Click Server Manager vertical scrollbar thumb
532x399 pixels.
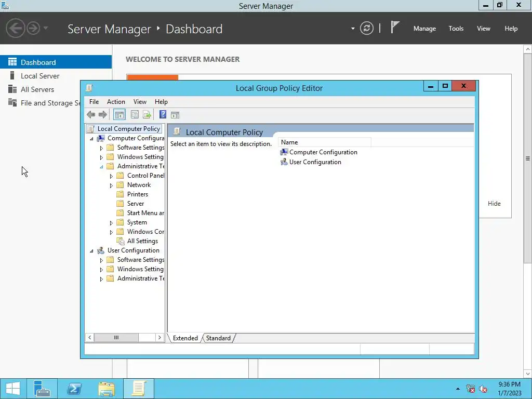pos(528,158)
